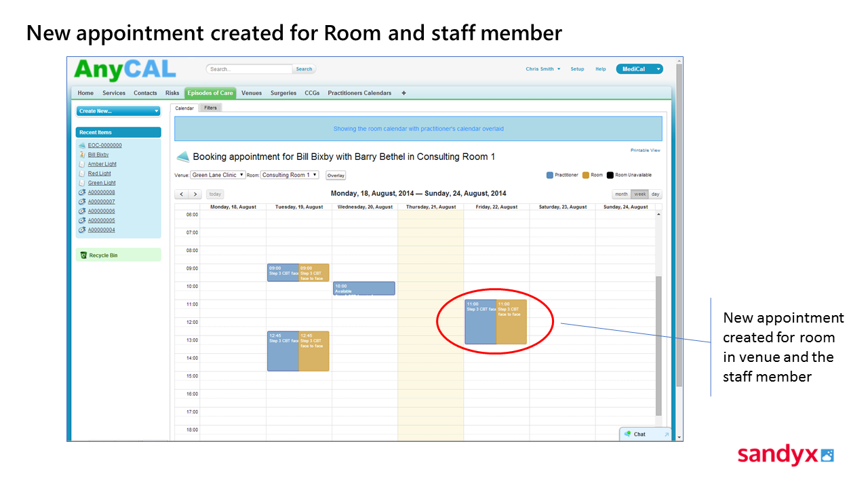Viewport: 868px width, 488px height.
Task: Open the Recycle Bin link
Action: (x=103, y=256)
